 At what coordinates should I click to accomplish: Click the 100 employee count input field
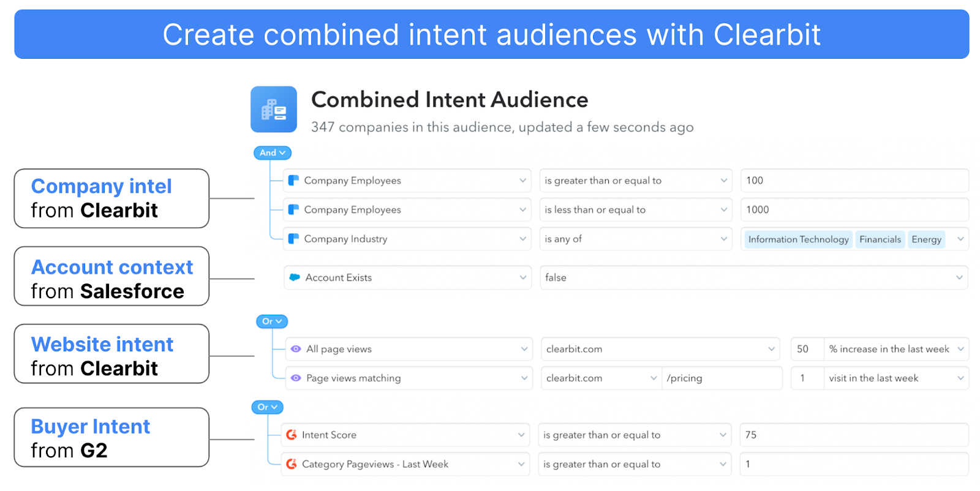pos(853,180)
